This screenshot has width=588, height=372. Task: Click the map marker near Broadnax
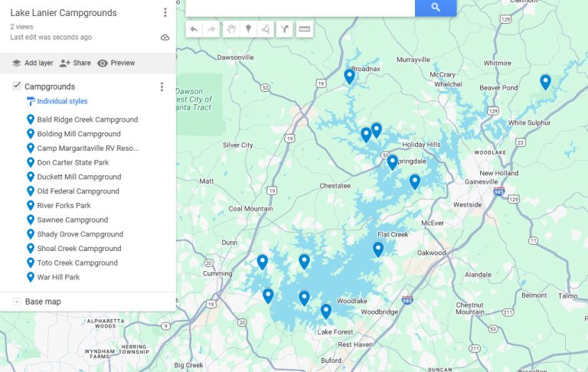click(x=349, y=76)
